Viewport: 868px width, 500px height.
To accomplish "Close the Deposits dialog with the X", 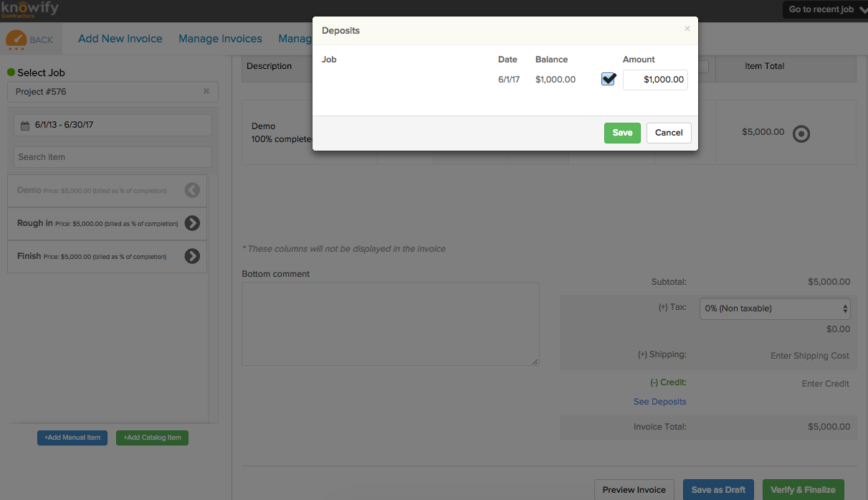I will tap(687, 29).
